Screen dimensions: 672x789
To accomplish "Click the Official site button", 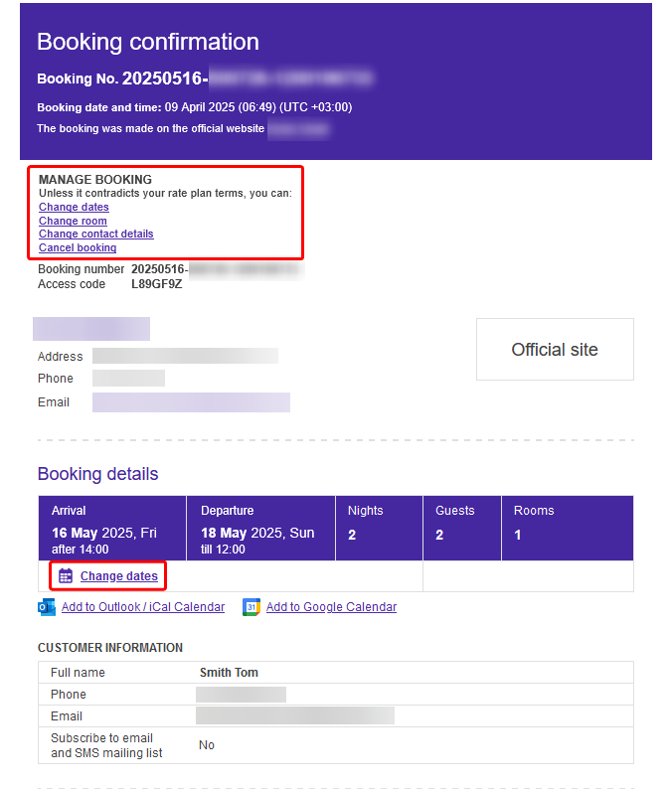I will [555, 349].
